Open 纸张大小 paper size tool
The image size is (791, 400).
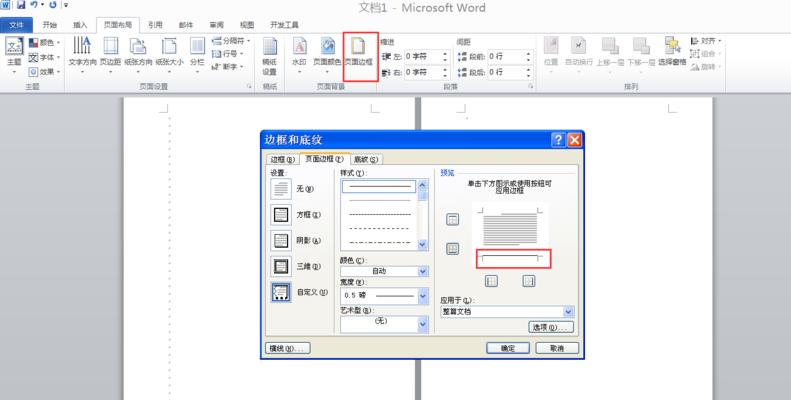pyautogui.click(x=169, y=56)
